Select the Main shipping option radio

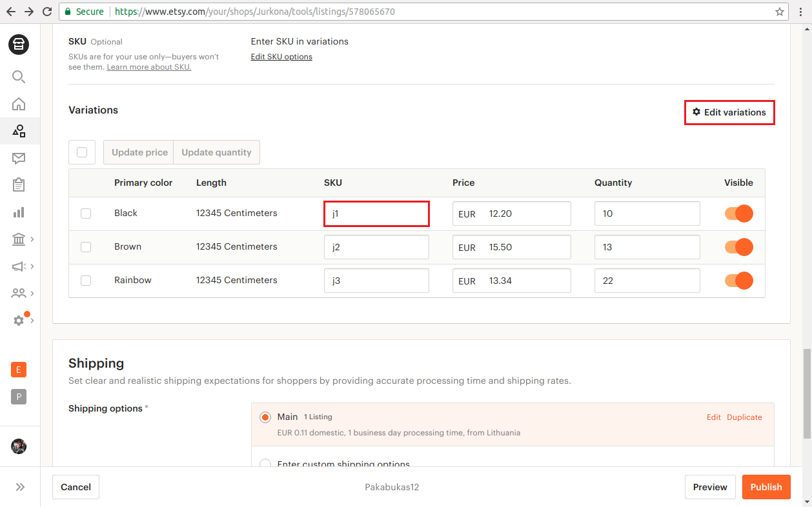click(x=265, y=417)
